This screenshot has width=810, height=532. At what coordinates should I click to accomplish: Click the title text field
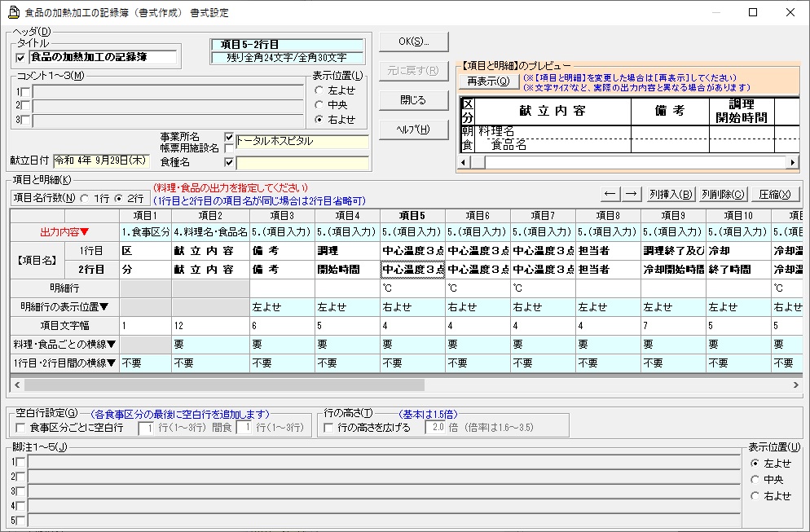pyautogui.click(x=103, y=57)
